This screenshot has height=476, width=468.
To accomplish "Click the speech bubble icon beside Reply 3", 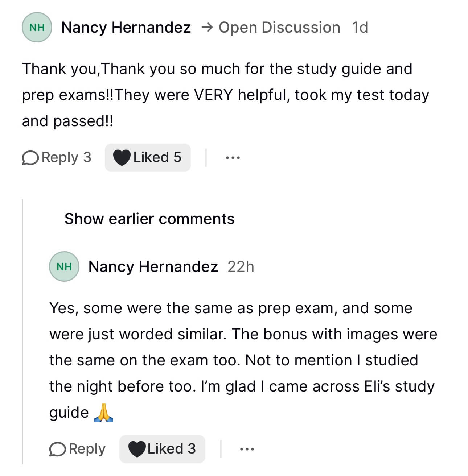I will [x=30, y=158].
